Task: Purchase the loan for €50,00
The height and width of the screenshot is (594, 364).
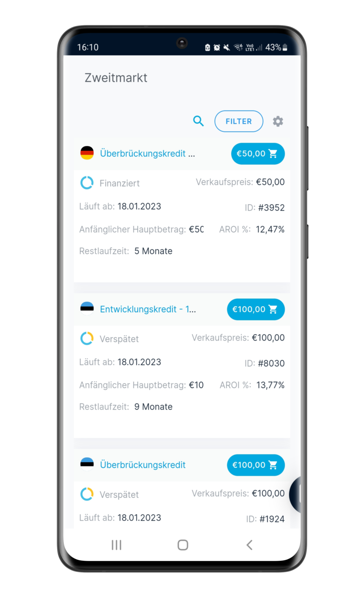Action: tap(258, 153)
